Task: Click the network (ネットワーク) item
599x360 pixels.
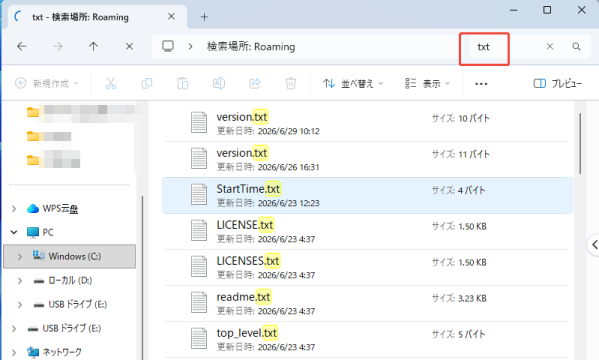Action: [x=62, y=352]
